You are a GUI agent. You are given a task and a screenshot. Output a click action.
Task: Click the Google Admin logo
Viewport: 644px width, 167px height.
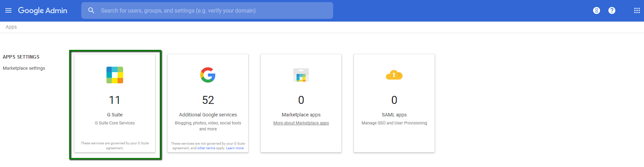pyautogui.click(x=43, y=10)
